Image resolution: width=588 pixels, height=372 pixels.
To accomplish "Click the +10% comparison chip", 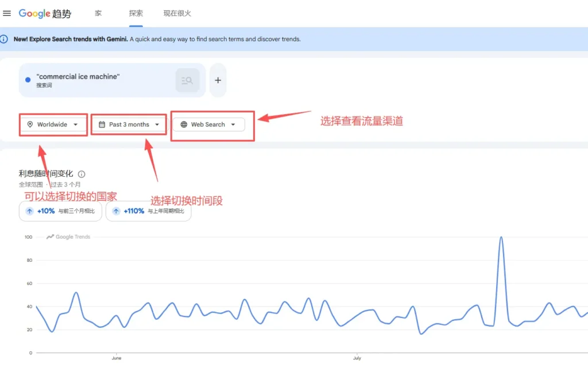I will coord(60,211).
